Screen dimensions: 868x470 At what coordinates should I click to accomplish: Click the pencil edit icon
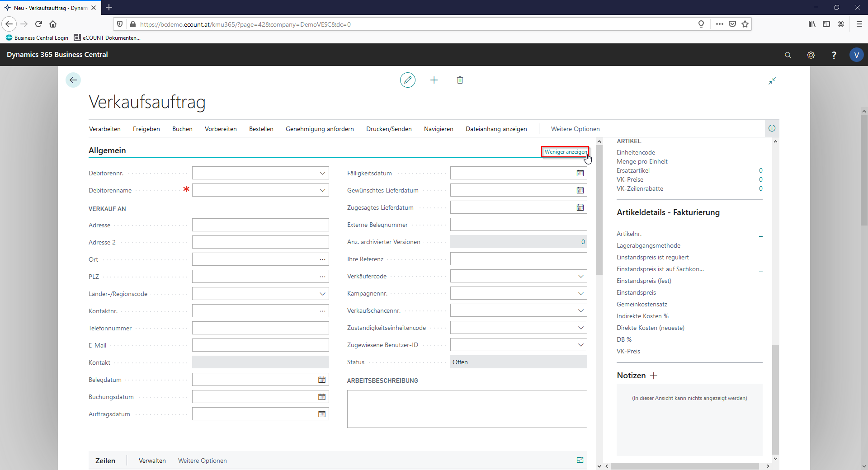407,80
